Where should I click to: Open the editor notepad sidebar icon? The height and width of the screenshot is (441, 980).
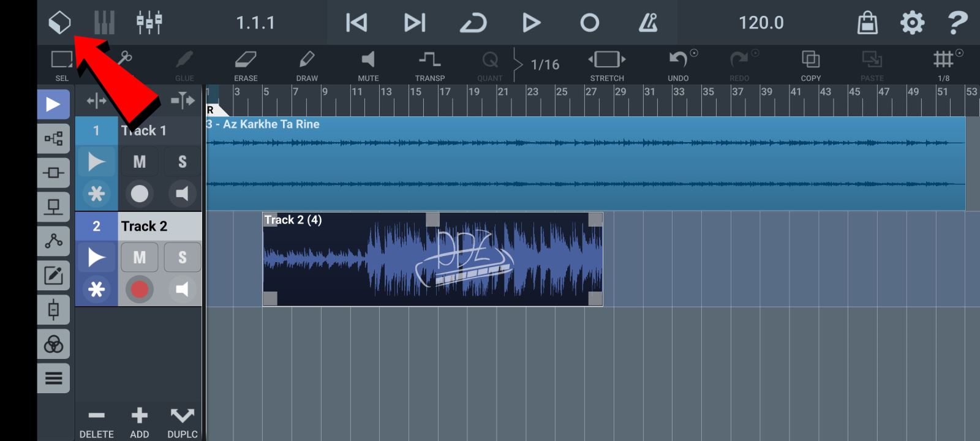(53, 276)
